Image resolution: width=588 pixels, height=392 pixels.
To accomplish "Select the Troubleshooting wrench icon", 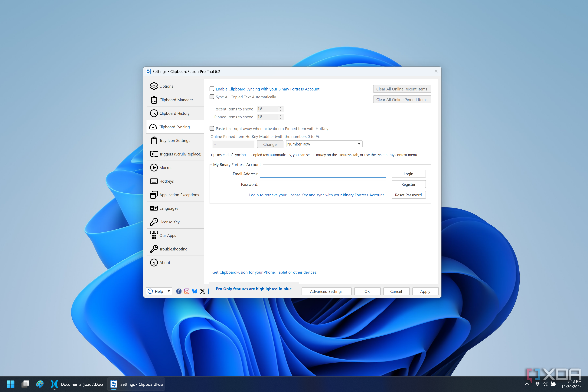I will coord(154,249).
